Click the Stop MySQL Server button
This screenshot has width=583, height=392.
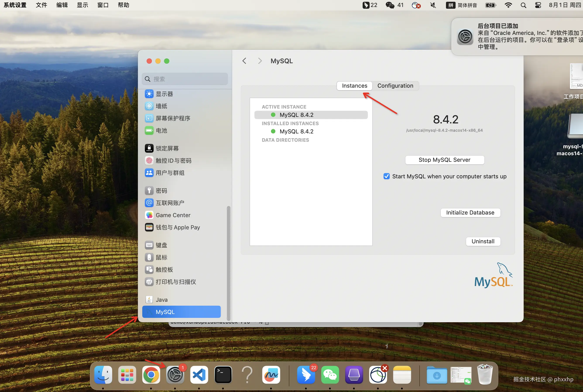(x=444, y=160)
